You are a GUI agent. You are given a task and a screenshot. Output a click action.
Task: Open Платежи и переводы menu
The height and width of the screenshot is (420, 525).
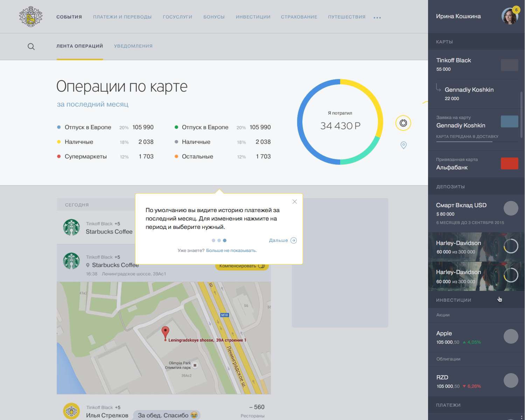pyautogui.click(x=122, y=17)
